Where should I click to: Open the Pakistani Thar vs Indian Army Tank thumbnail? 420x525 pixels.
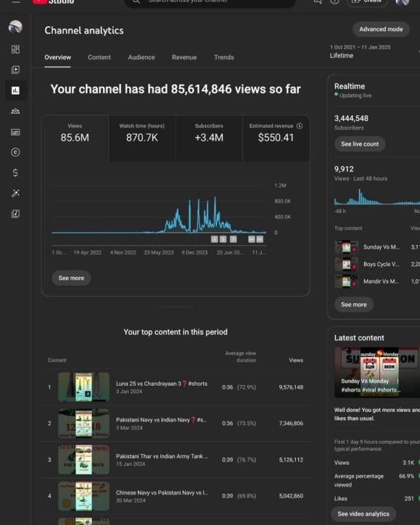[x=84, y=459]
